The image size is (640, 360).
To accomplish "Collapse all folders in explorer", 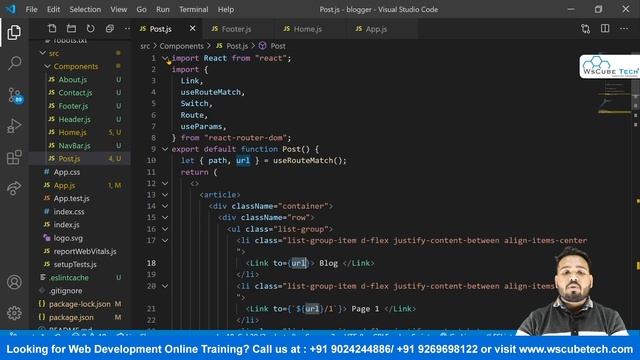I will [x=109, y=29].
